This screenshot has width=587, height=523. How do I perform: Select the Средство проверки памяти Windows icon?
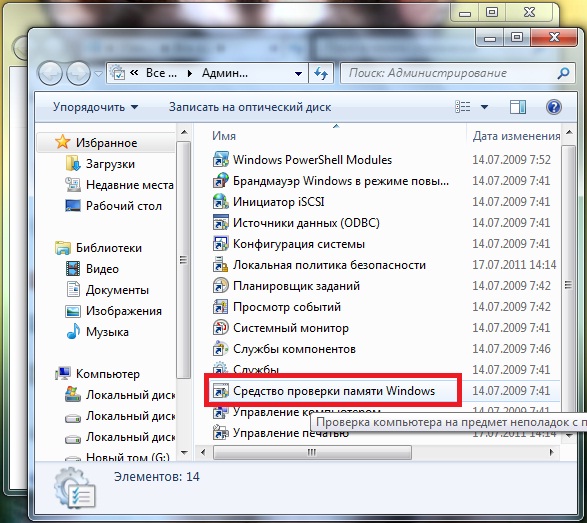tap(220, 391)
